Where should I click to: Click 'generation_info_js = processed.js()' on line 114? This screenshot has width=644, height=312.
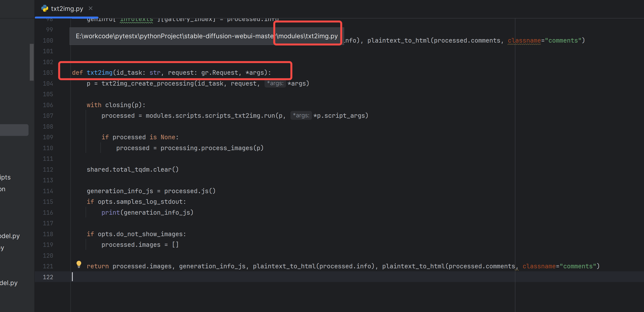coord(151,191)
